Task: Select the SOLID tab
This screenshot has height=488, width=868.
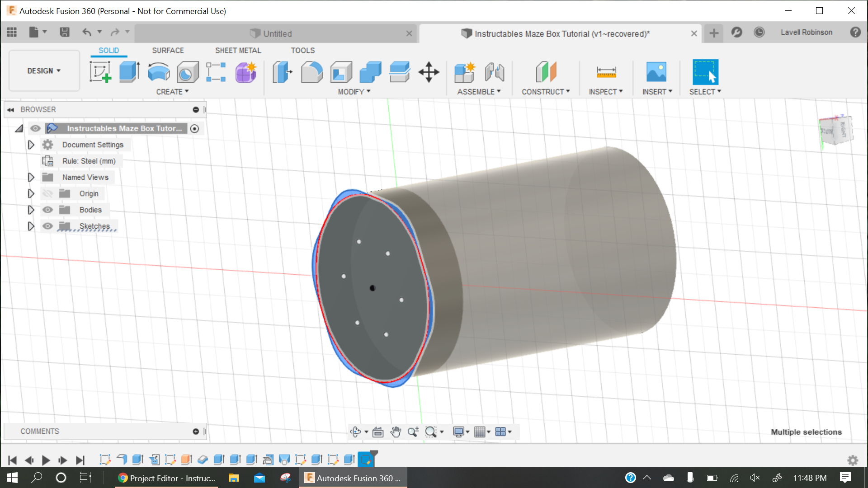Action: click(108, 51)
